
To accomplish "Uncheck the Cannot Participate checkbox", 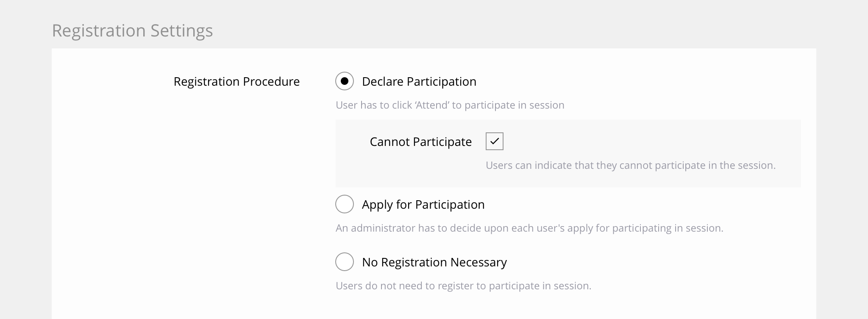I will tap(494, 141).
